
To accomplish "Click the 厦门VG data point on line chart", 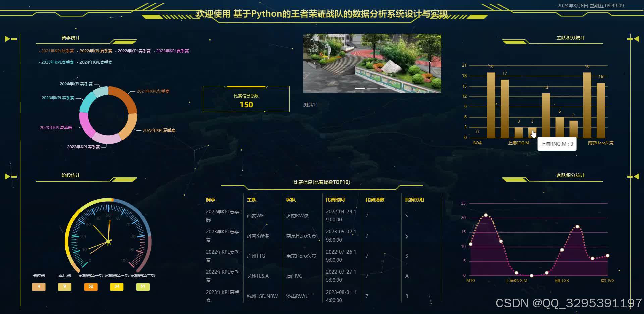I will [x=607, y=256].
